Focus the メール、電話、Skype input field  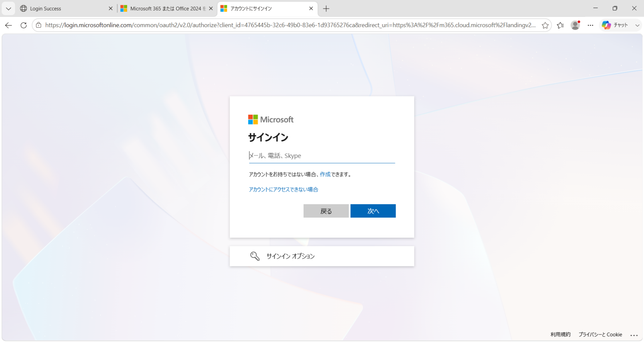click(322, 156)
